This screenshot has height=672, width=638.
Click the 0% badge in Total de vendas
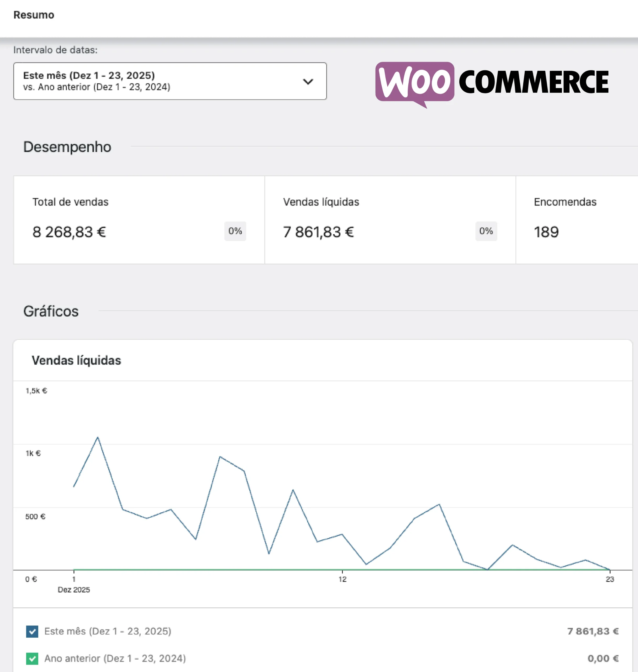pos(235,231)
